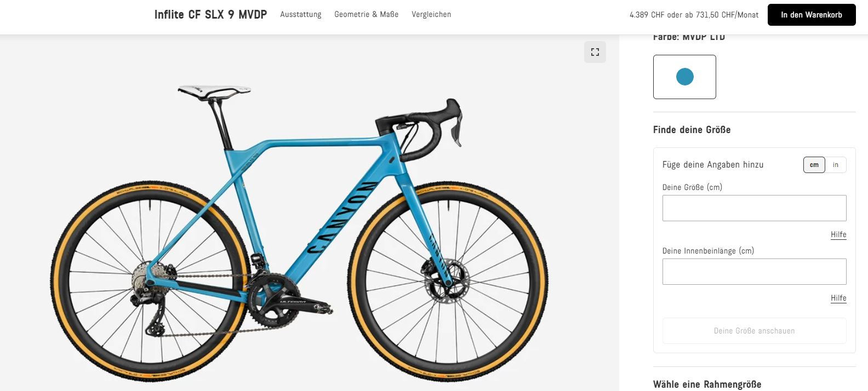868x391 pixels.
Task: Click the Deine Größe anschauen button
Action: click(754, 331)
